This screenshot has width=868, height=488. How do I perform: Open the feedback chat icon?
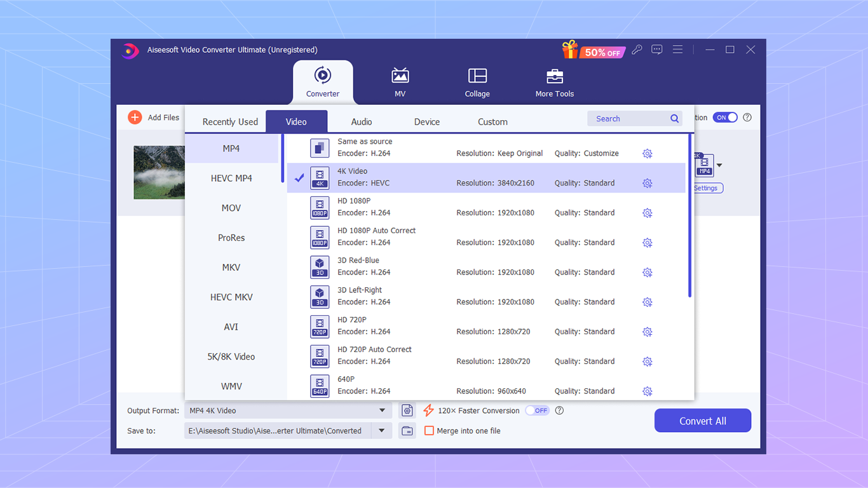[x=656, y=49]
